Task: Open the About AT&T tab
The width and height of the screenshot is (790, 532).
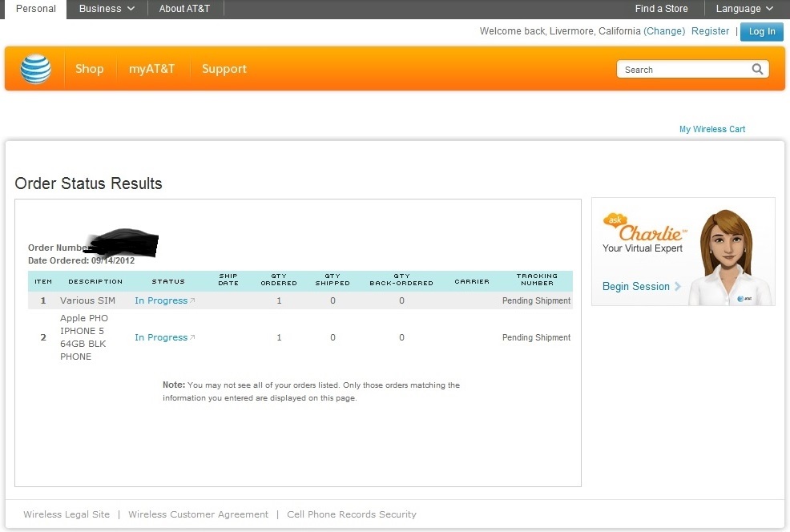Action: 184,9
